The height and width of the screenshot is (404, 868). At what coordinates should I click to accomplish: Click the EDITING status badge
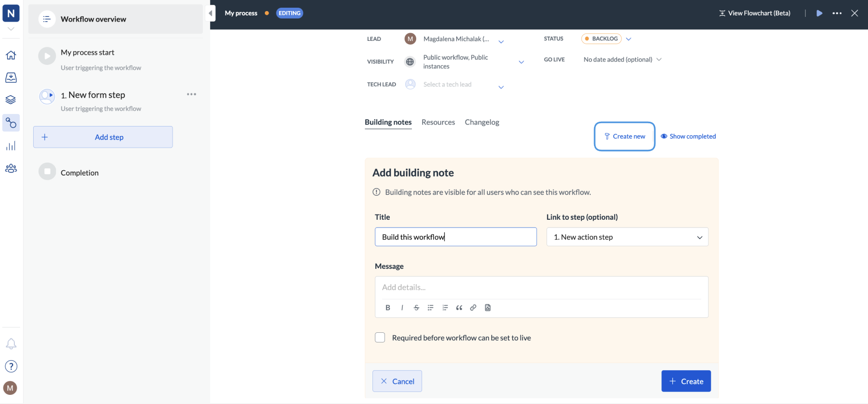tap(290, 13)
